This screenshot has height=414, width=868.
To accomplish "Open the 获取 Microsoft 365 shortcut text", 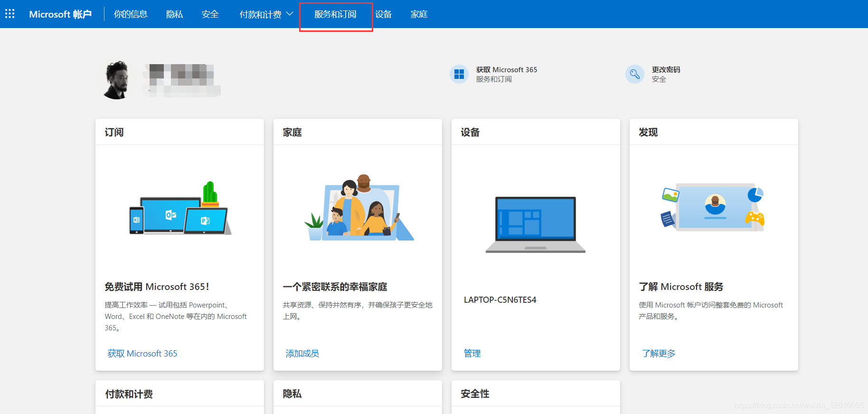I will coord(507,69).
